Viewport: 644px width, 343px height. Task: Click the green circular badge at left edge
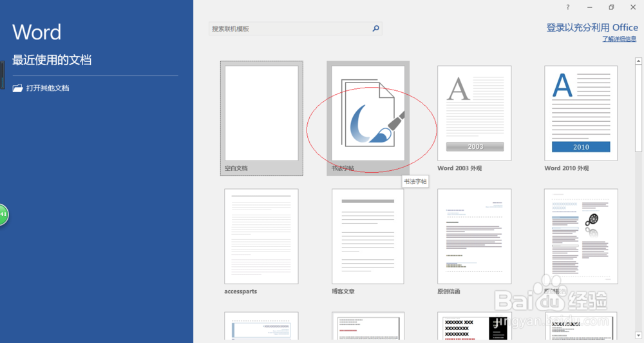tap(4, 214)
